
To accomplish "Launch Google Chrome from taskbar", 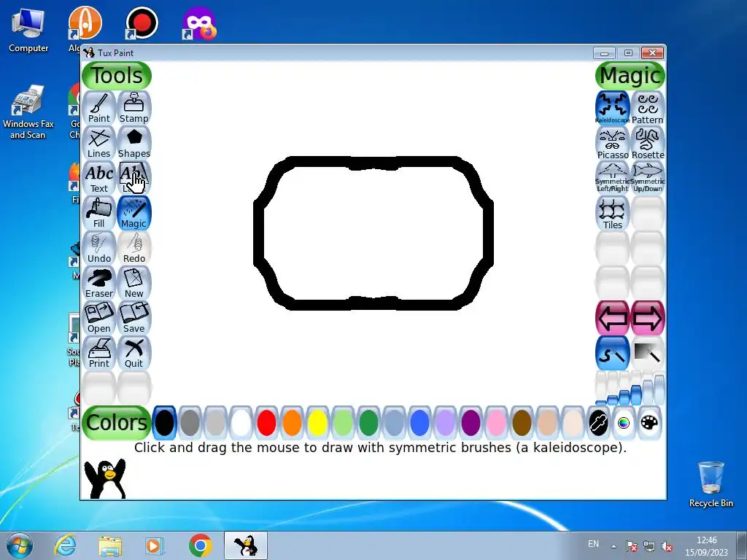I will [200, 545].
